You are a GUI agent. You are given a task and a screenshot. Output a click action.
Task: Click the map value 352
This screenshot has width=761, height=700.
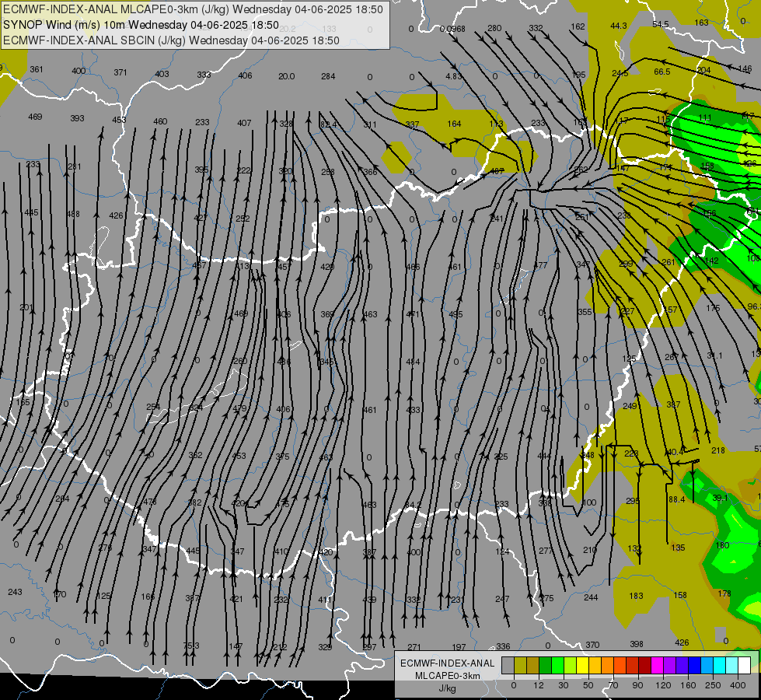195,455
